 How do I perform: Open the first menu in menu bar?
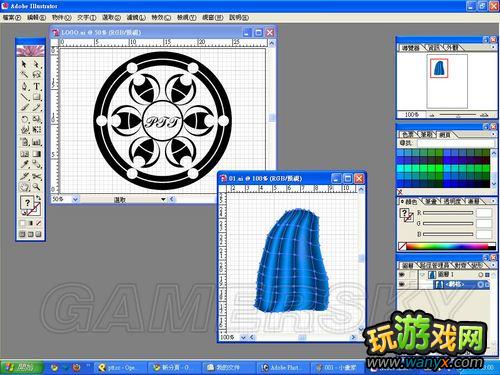tap(12, 18)
